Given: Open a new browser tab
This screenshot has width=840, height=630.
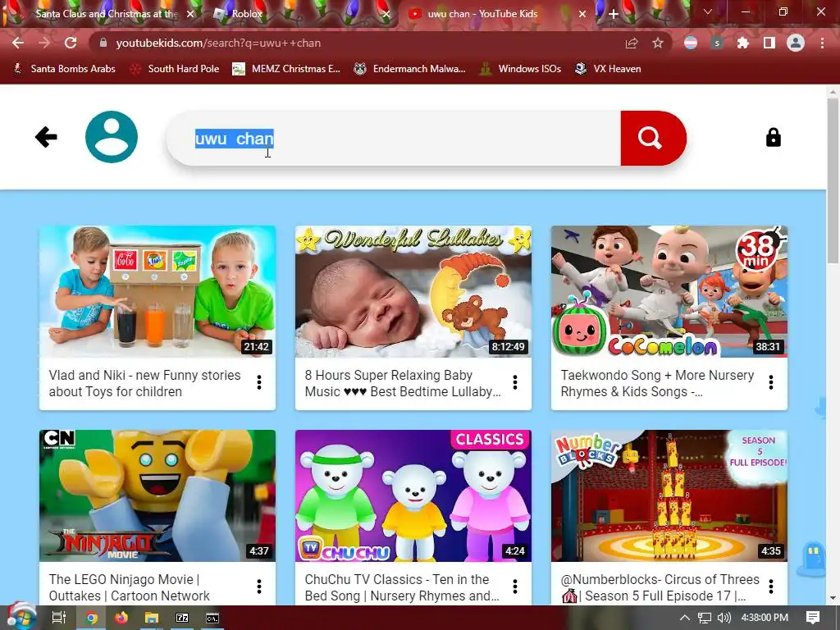Looking at the screenshot, I should click(x=614, y=14).
